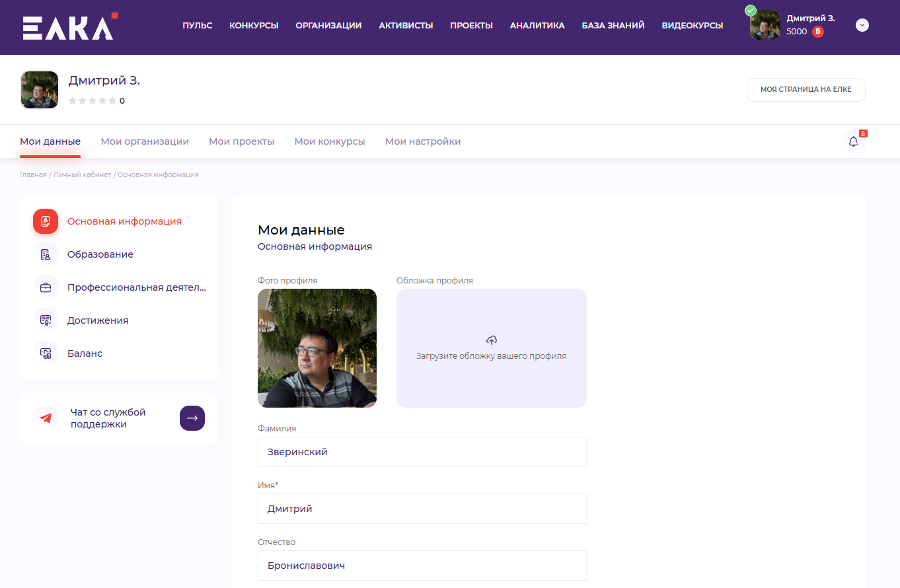Switch to Мои настройки tab
The image size is (900, 588).
423,141
